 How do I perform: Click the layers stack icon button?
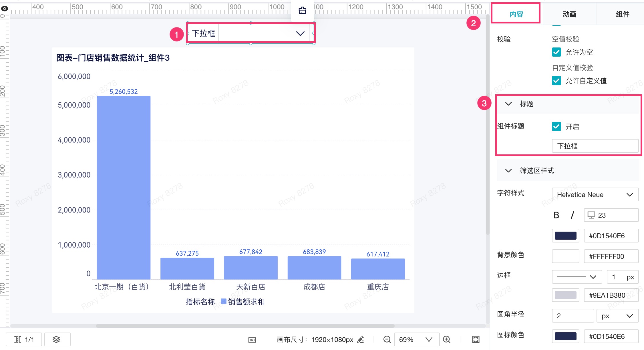pos(57,339)
